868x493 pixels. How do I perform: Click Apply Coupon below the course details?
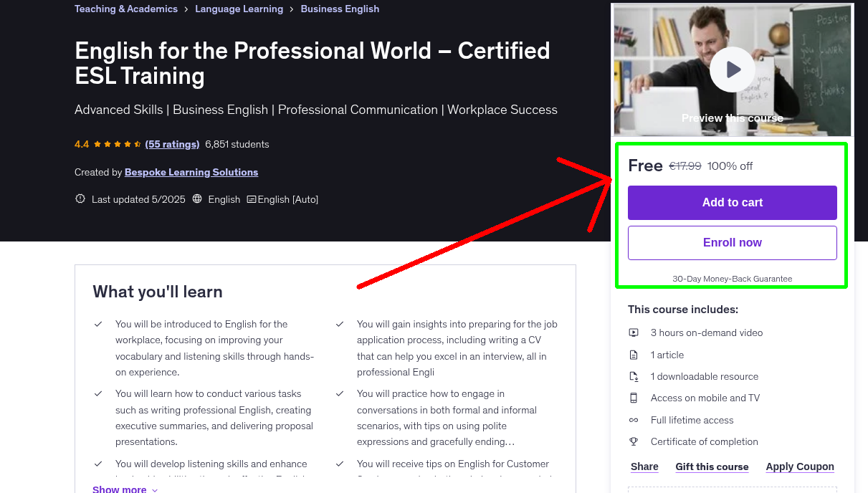coord(800,466)
